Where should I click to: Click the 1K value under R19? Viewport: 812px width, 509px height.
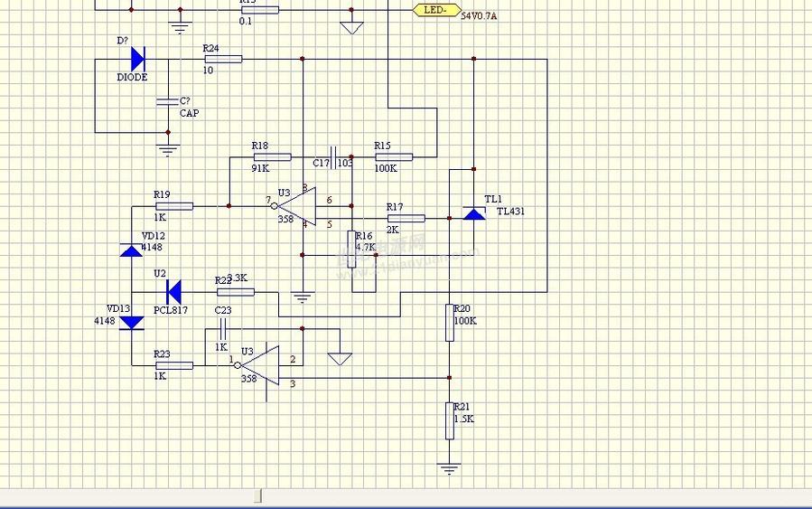160,217
